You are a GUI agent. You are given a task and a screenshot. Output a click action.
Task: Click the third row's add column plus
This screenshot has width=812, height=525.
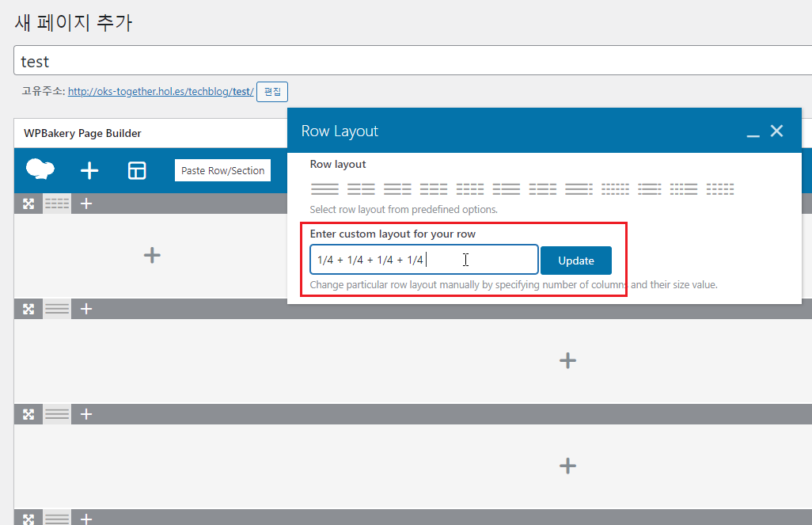[86, 414]
